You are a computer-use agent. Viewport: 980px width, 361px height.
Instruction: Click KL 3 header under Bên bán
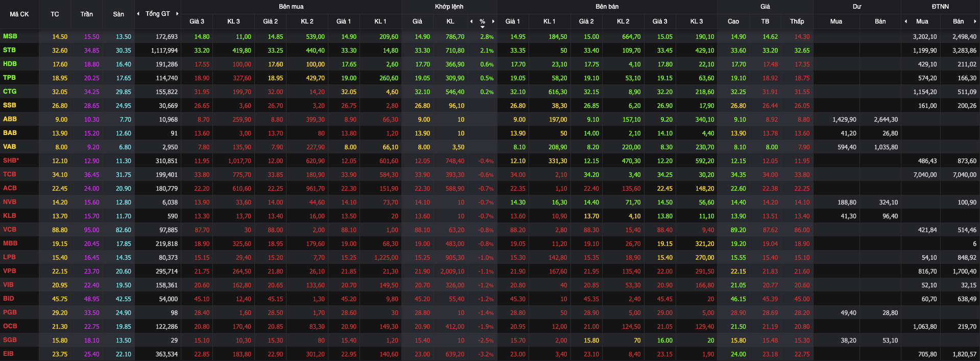point(697,21)
